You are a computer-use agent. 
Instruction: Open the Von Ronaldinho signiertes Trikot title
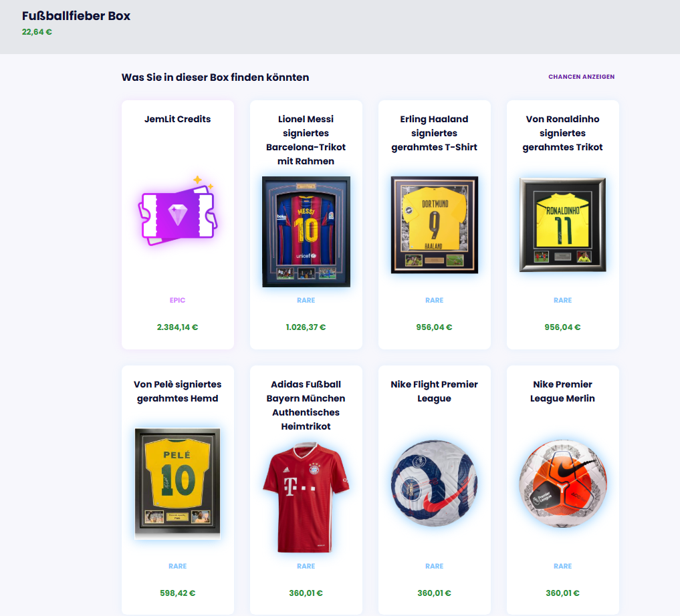[562, 133]
